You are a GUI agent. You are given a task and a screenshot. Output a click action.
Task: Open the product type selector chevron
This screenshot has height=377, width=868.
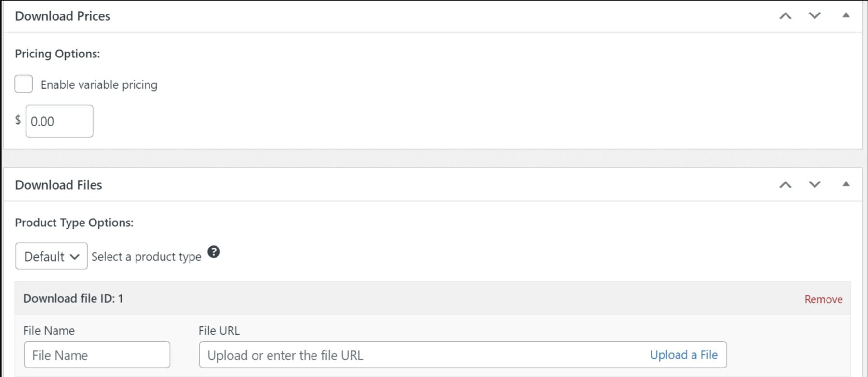tap(75, 256)
